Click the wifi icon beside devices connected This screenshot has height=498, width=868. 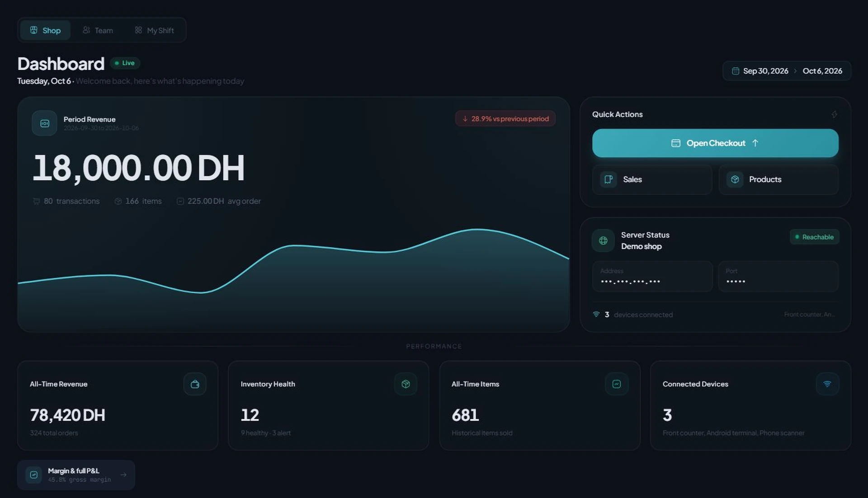596,314
